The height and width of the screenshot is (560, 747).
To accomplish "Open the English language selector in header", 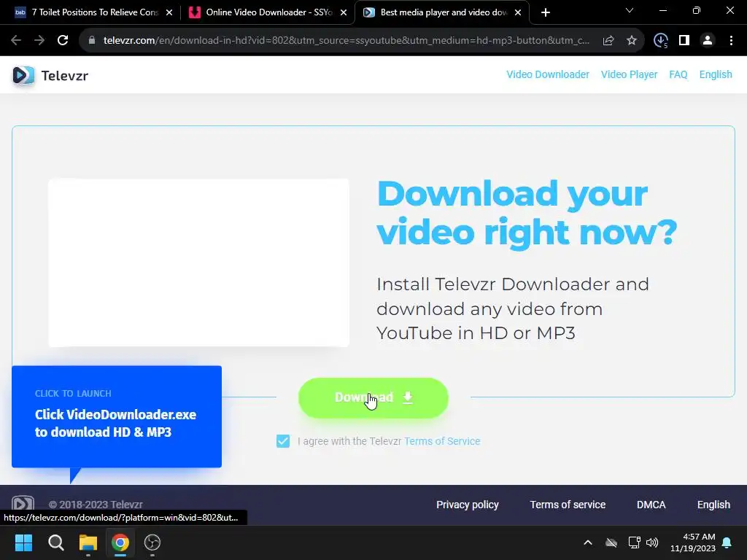I will pos(716,75).
